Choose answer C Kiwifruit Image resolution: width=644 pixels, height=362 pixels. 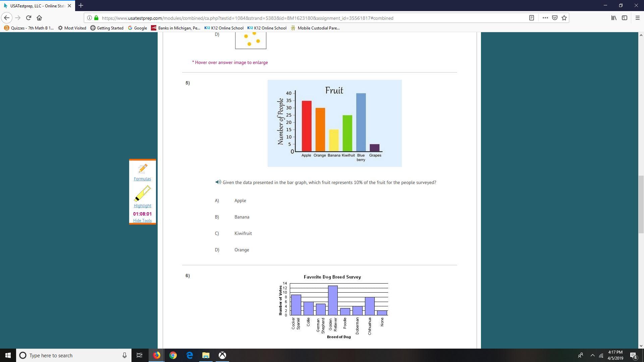tap(243, 234)
